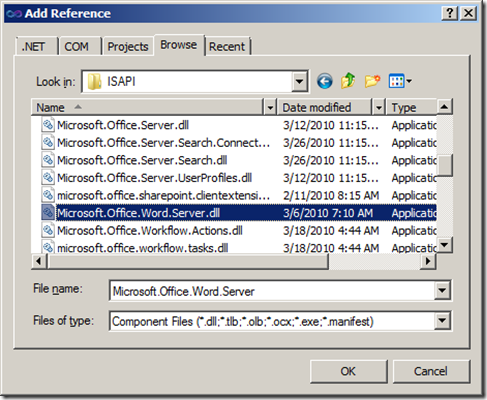
Task: Click icon of Microsoft.Office.Workflow.Actions.dll
Action: (48, 230)
